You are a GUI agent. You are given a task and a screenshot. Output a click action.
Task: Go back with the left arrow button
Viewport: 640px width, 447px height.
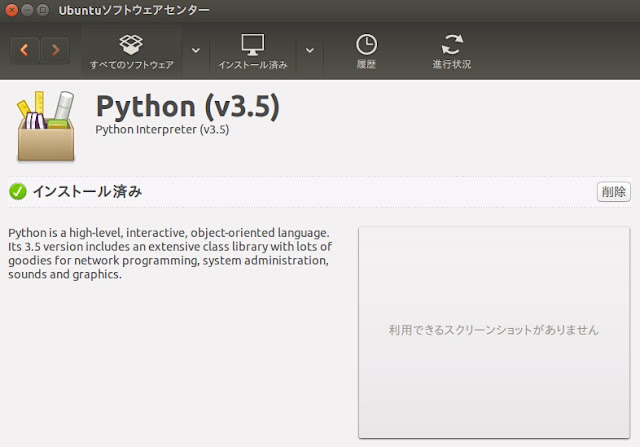click(24, 50)
